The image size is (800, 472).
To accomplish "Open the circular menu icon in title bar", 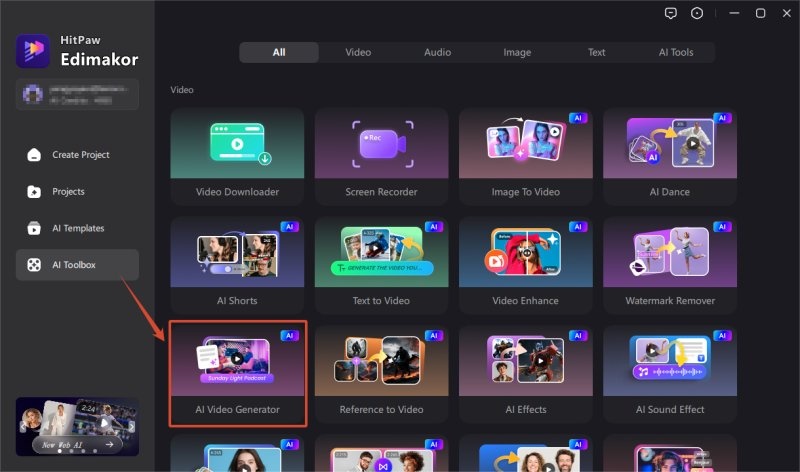I will 697,13.
